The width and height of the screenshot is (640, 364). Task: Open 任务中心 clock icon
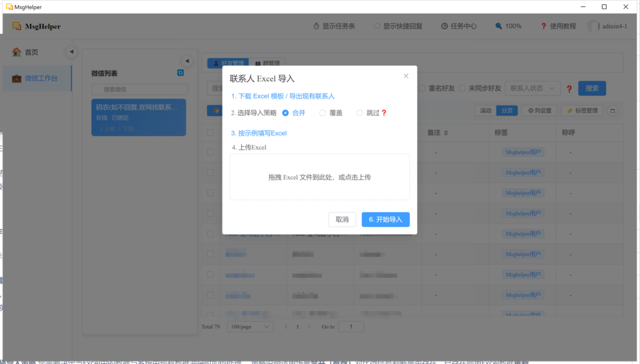(444, 26)
